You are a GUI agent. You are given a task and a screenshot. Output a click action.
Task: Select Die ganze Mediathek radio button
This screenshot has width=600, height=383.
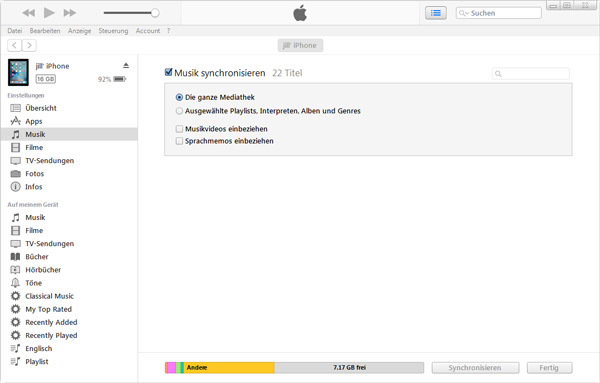(x=179, y=98)
